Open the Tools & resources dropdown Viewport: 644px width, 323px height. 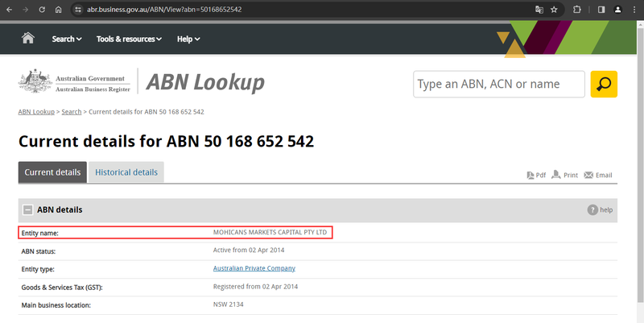pyautogui.click(x=129, y=39)
